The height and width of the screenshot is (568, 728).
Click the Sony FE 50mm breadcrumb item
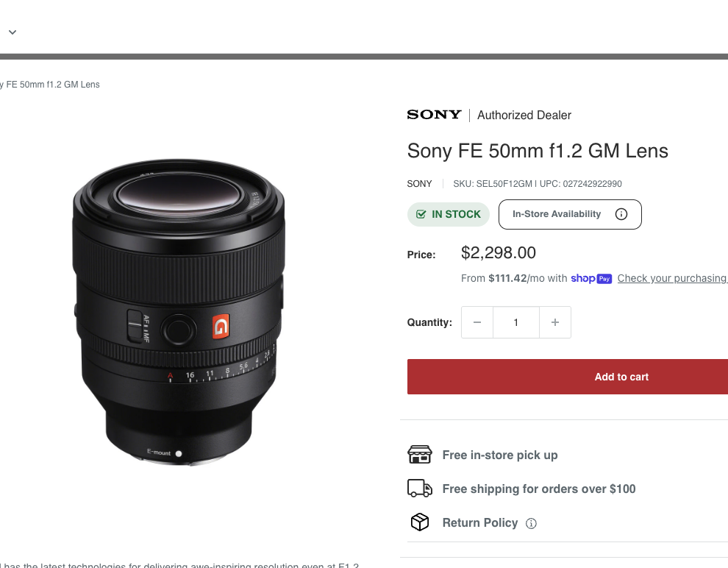[x=50, y=85]
